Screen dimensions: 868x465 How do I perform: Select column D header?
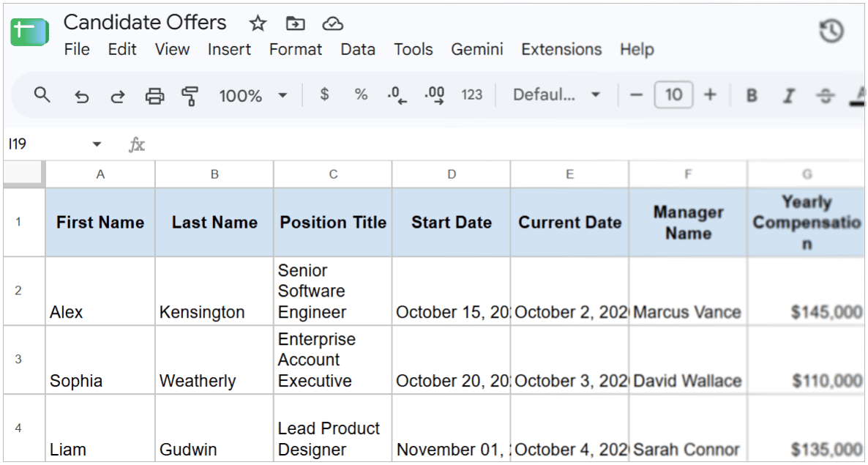(452, 174)
